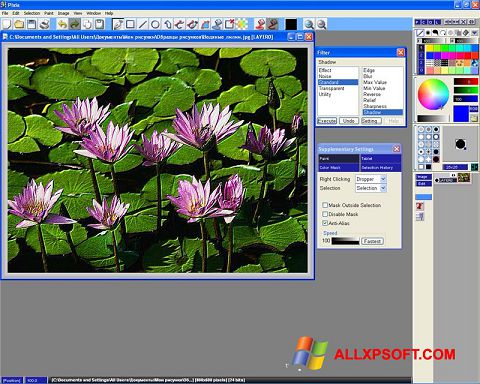
Task: Click the large blue current color box
Action: tap(461, 114)
